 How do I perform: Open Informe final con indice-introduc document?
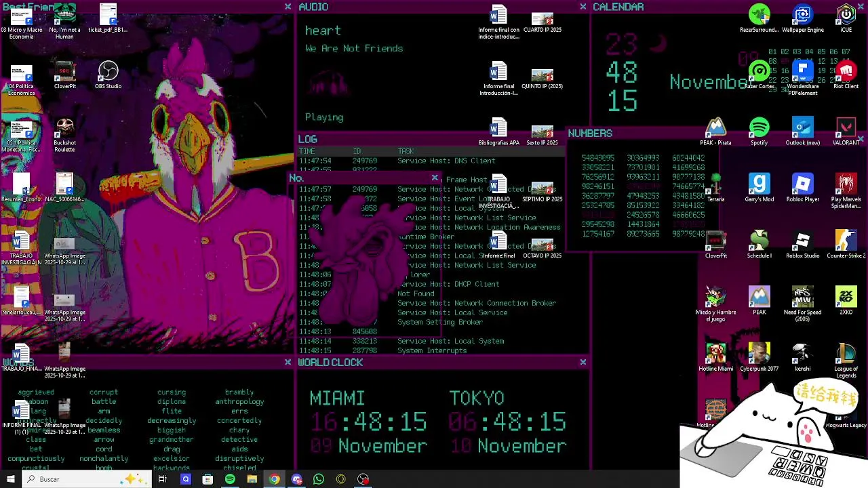point(498,22)
